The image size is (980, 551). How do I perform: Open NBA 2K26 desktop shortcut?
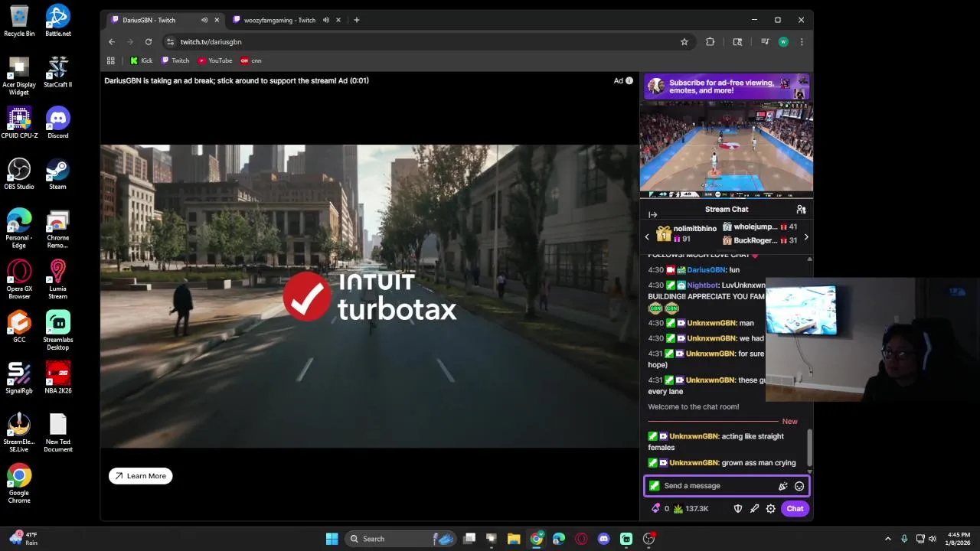click(57, 378)
